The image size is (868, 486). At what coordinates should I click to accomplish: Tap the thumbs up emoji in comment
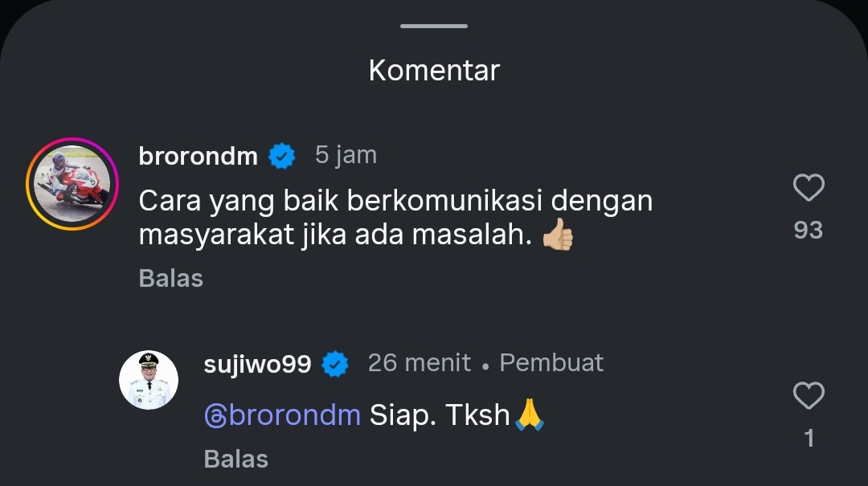click(558, 234)
